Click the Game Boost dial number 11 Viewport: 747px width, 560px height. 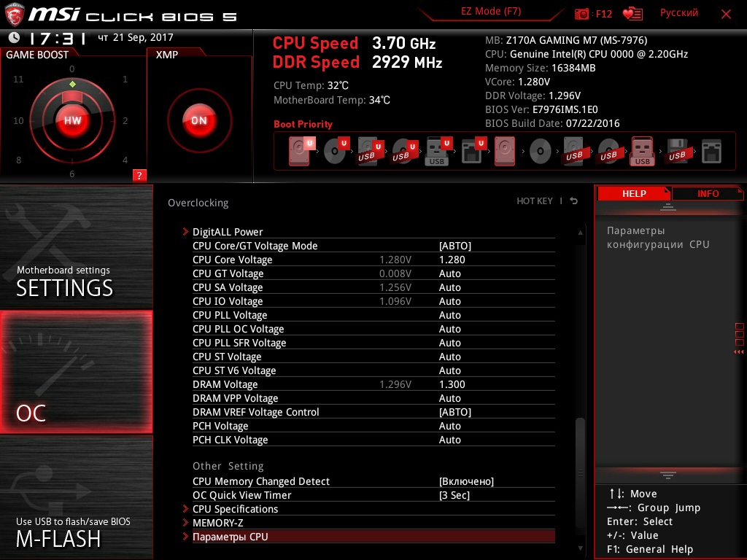[x=18, y=79]
